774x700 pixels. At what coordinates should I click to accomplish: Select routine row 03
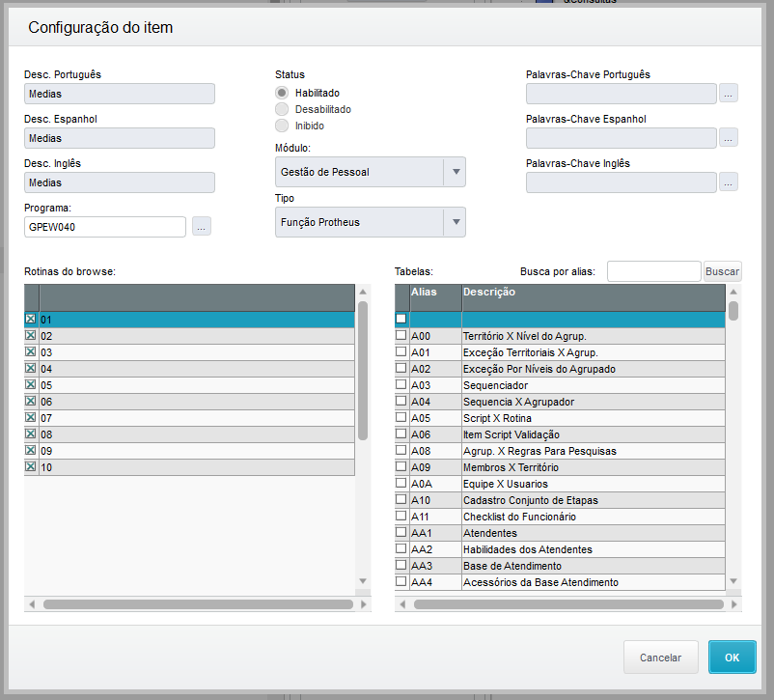(x=189, y=352)
